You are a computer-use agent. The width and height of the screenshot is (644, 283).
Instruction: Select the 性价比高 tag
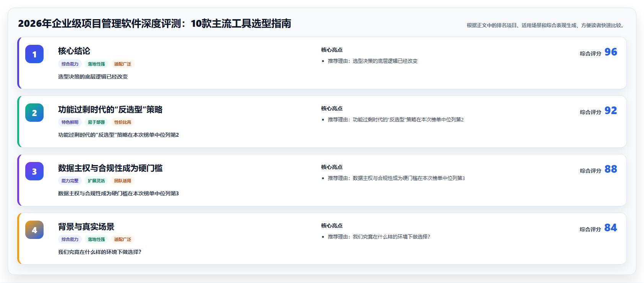click(123, 122)
